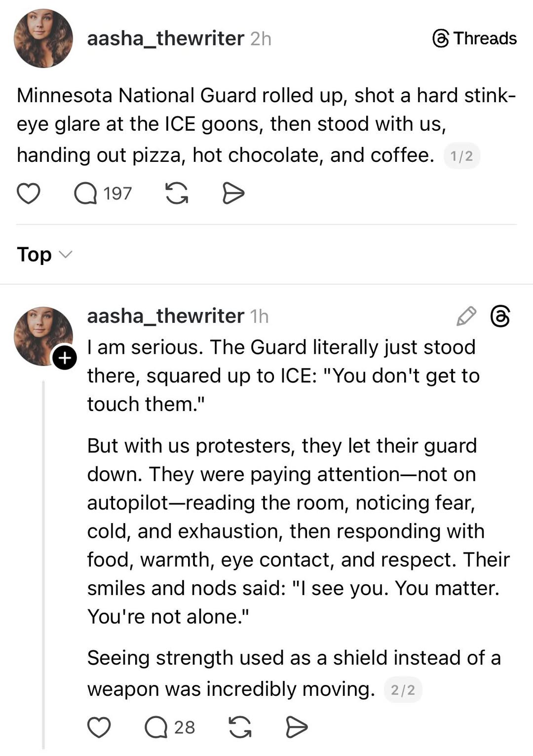Like the first post with heart icon
This screenshot has width=533, height=756.
point(28,193)
